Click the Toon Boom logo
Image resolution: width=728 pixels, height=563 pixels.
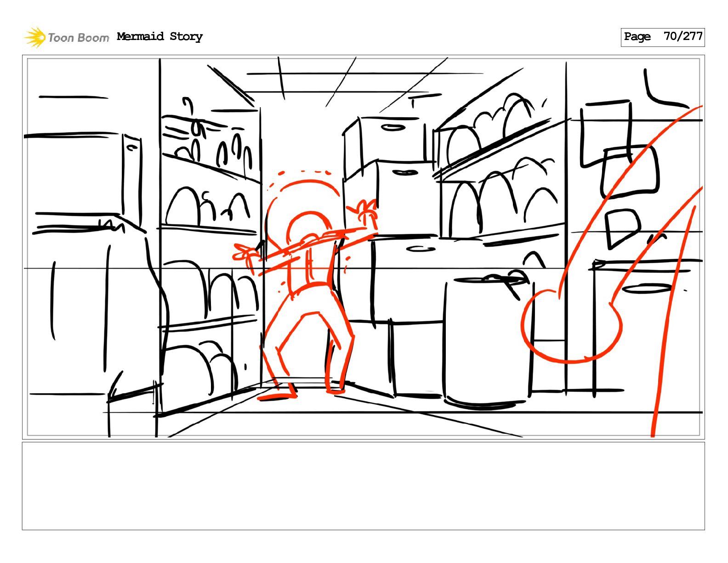click(67, 37)
